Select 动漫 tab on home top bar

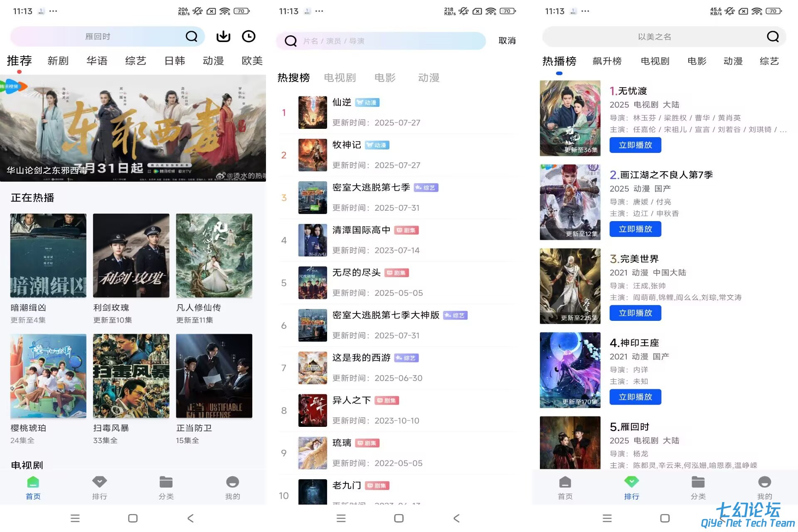click(213, 61)
